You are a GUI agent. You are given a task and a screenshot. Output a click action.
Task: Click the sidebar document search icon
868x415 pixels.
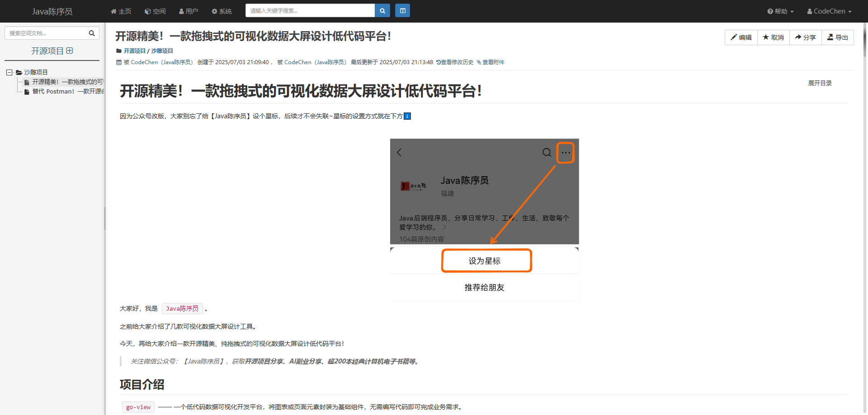coord(92,33)
